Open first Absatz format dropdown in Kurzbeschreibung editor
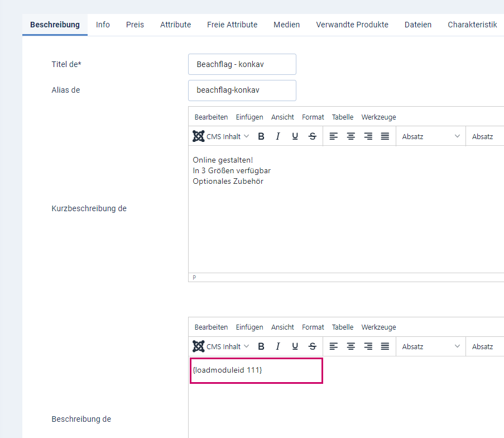The image size is (504, 438). pos(431,136)
